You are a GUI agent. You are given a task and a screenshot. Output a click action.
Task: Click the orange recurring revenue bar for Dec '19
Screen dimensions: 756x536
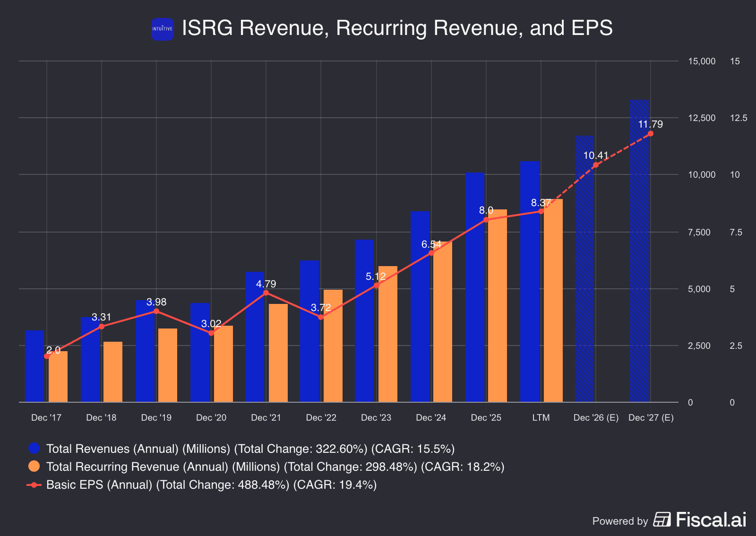point(168,365)
